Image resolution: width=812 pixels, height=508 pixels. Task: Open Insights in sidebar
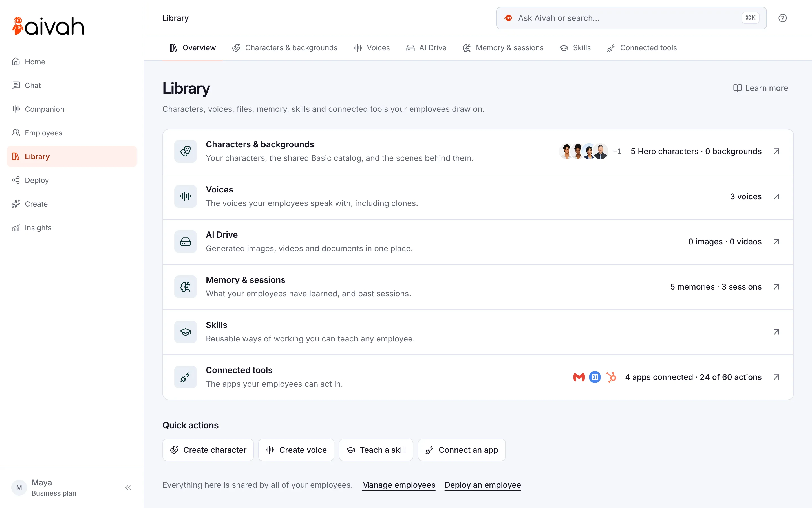pyautogui.click(x=72, y=228)
